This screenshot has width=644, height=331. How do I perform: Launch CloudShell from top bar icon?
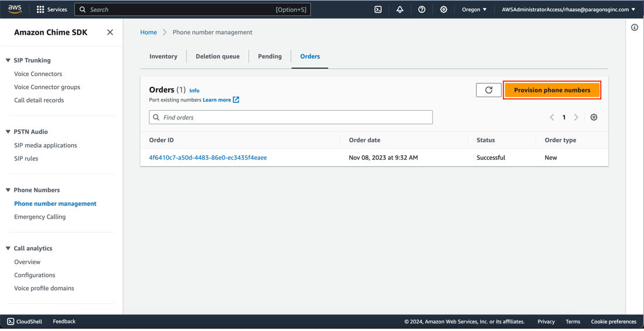[x=378, y=9]
